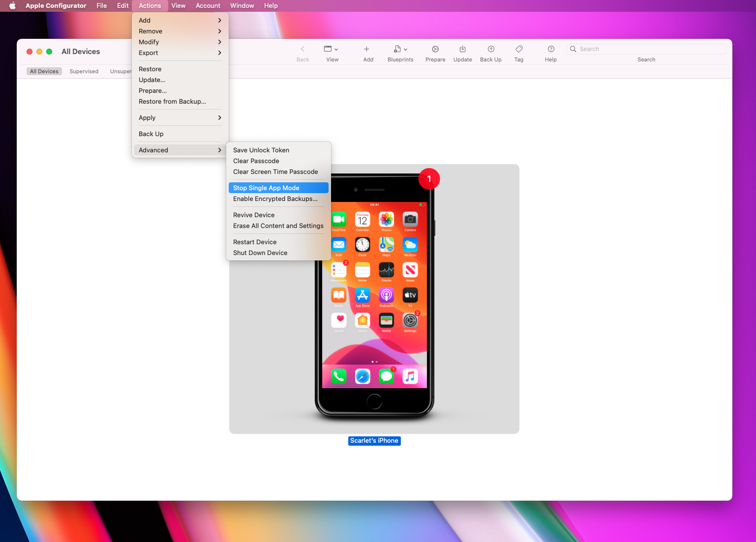This screenshot has width=756, height=542.
Task: Click the Add toolbar icon
Action: click(x=367, y=52)
